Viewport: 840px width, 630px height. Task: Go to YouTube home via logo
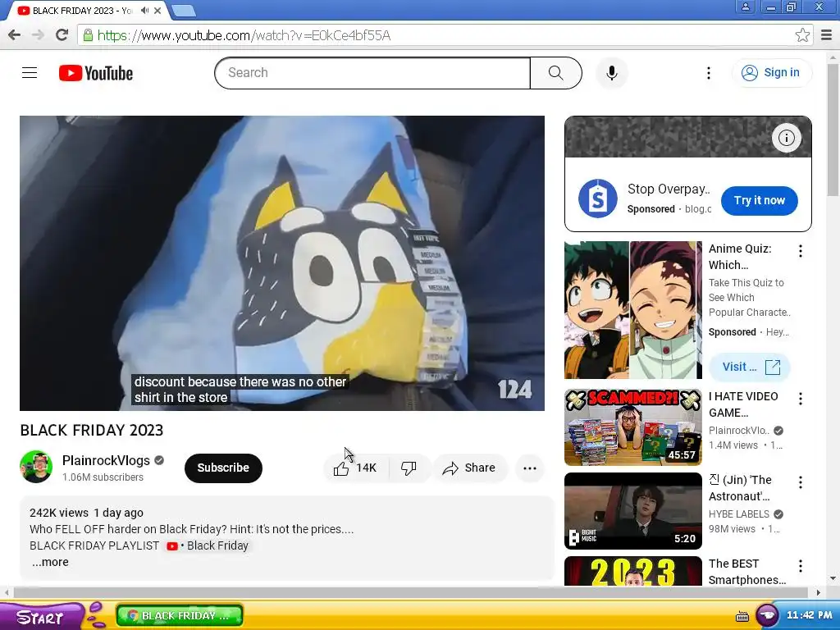pyautogui.click(x=96, y=73)
